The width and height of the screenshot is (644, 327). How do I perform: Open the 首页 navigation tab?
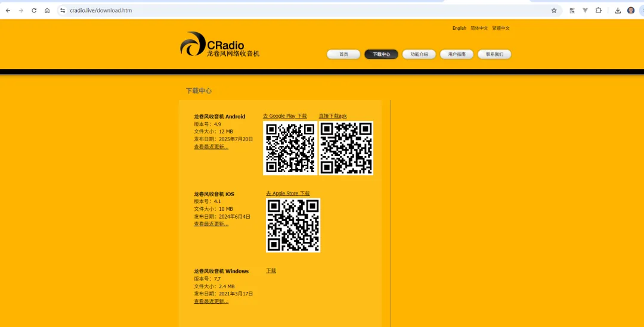[x=343, y=54]
